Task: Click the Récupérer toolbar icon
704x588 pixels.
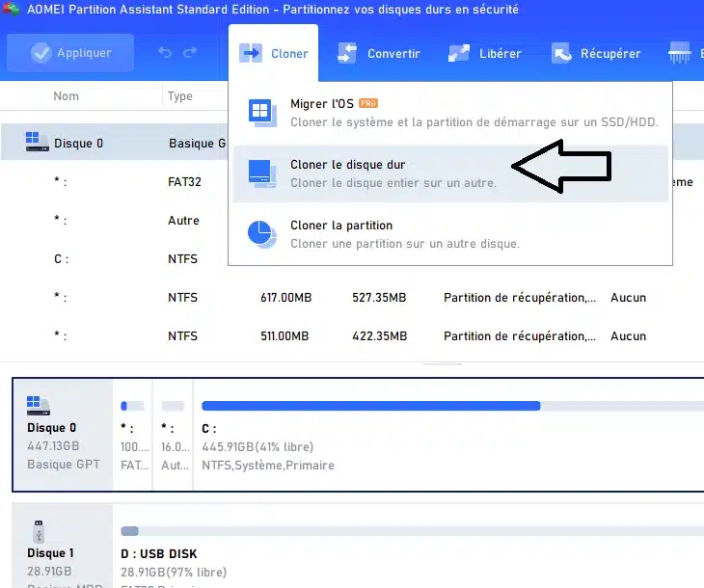Action: [x=561, y=53]
